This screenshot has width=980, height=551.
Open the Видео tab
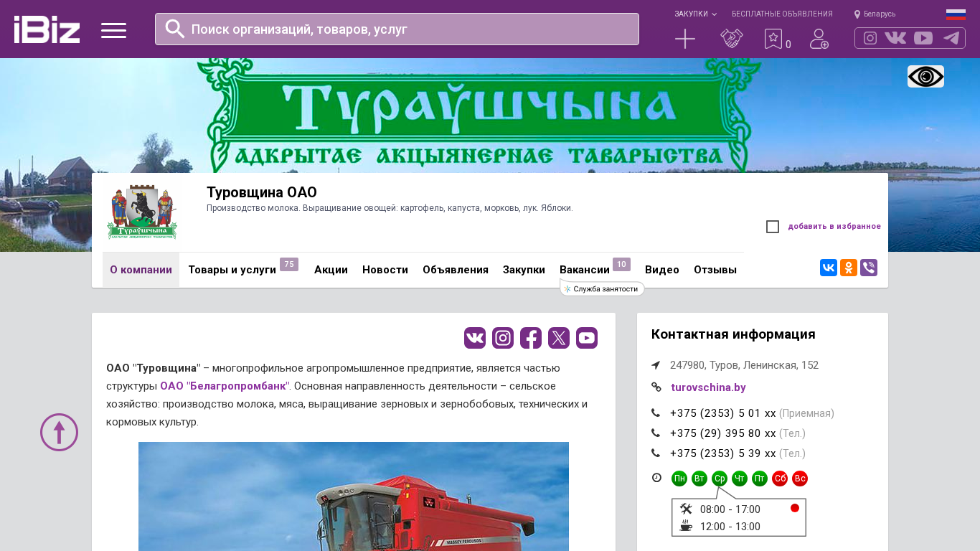[x=662, y=270]
